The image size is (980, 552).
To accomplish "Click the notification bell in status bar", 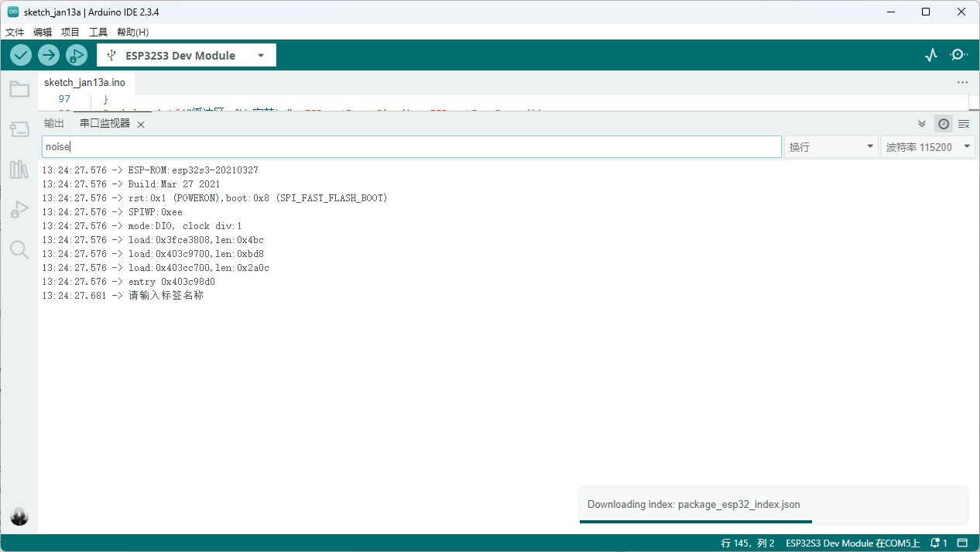I will [938, 543].
